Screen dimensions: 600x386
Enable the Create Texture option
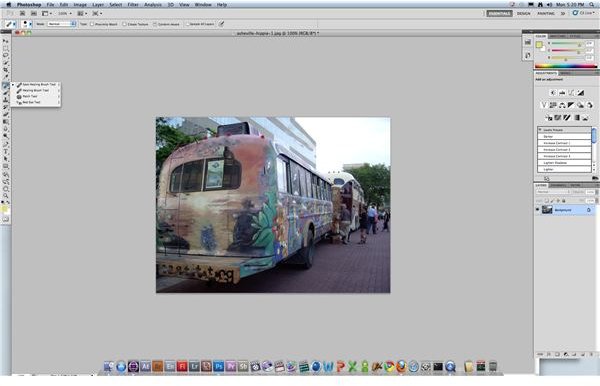[x=124, y=24]
